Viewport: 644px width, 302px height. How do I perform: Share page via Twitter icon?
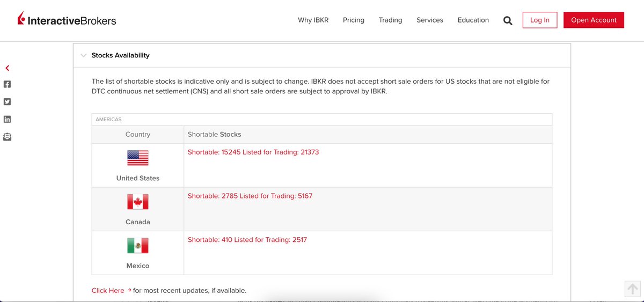click(x=8, y=101)
